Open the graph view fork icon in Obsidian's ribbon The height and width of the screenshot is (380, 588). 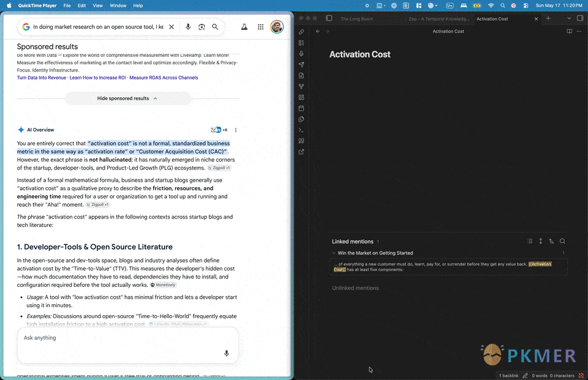301,86
